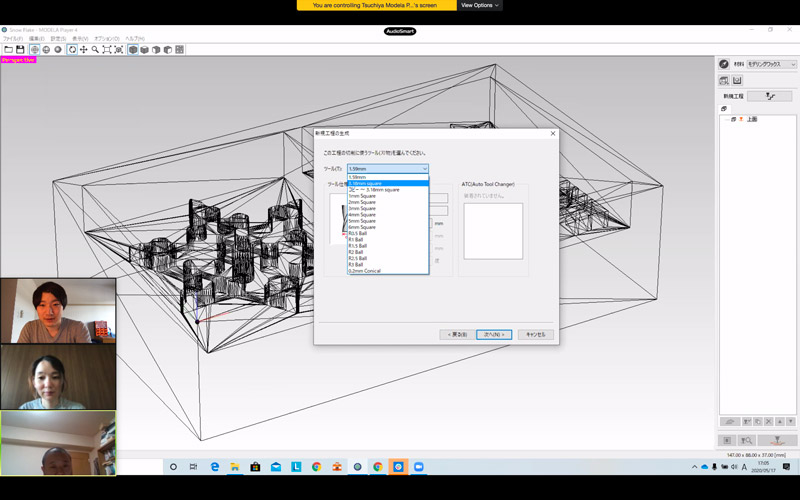Click the create toolpath button below process list
800x500 pixels.
730,422
